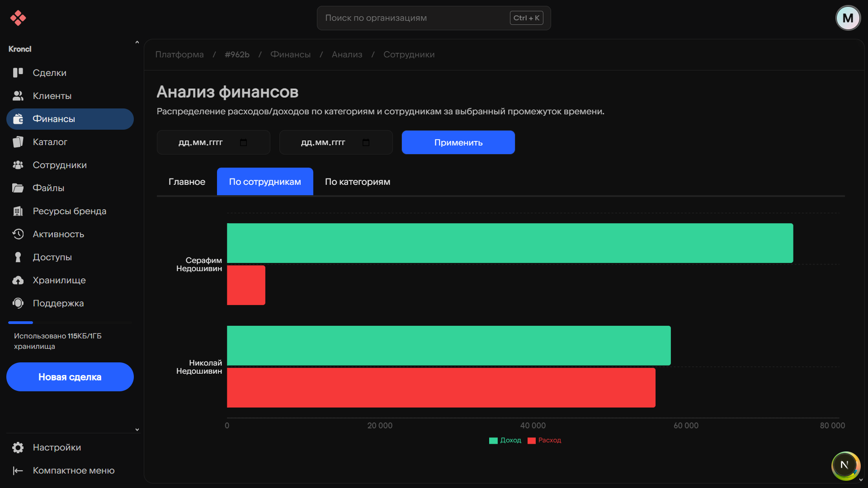Image resolution: width=868 pixels, height=488 pixels.
Task: Click the Доступы keyhole icon
Action: (x=18, y=257)
